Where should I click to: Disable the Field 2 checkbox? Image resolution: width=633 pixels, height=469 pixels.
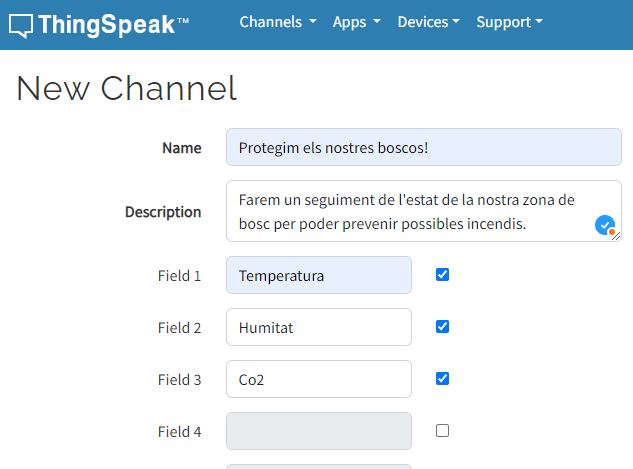pyautogui.click(x=443, y=326)
